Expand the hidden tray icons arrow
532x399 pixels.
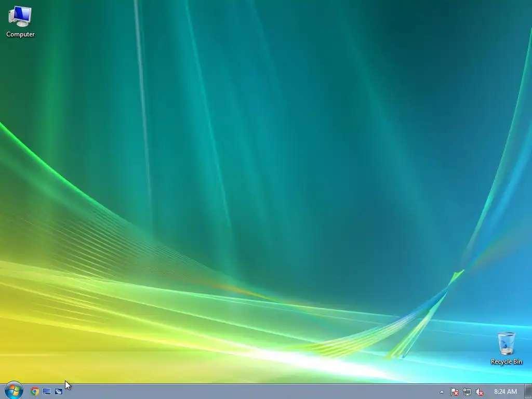click(442, 392)
